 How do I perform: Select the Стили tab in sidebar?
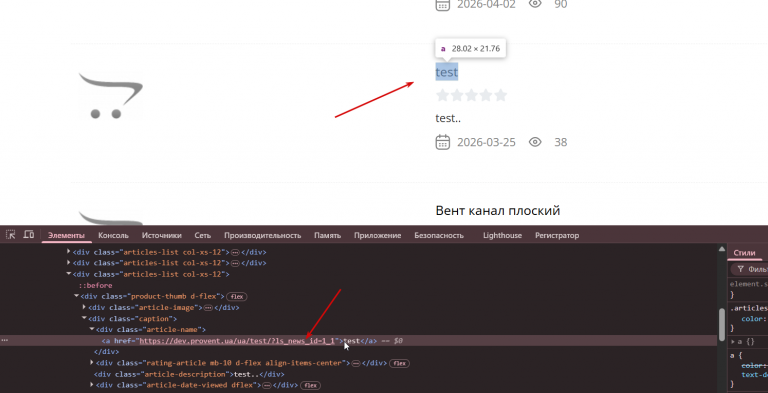tap(744, 253)
